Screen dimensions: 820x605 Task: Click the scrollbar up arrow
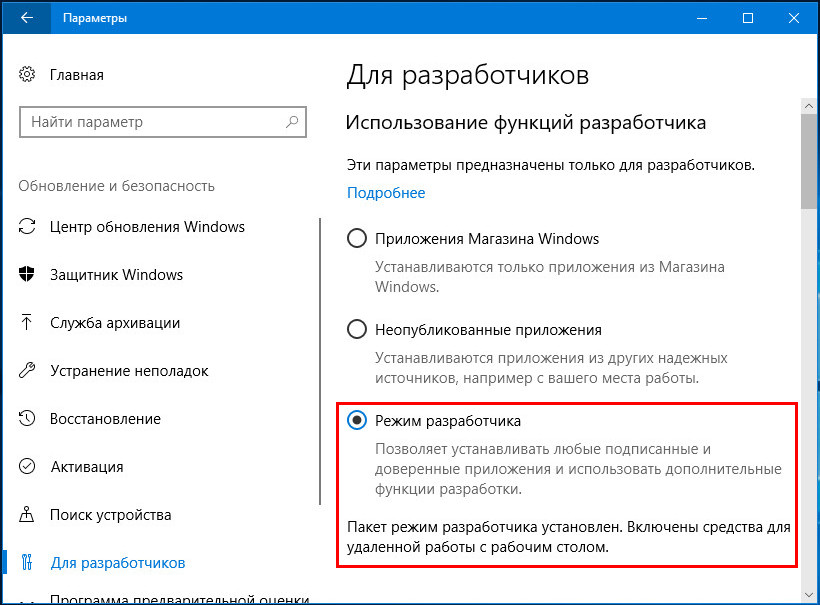809,106
